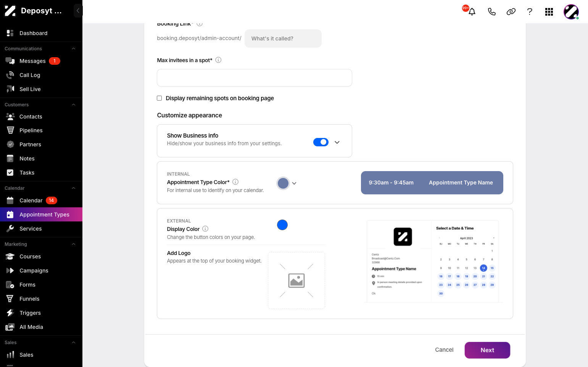The height and width of the screenshot is (367, 588).
Task: Collapse the sidebar with the arrow button
Action: click(x=78, y=11)
